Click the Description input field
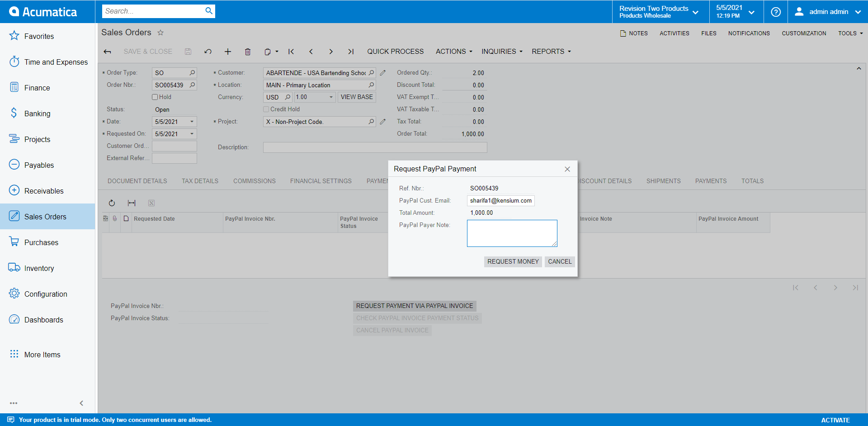The image size is (868, 426). tap(375, 147)
